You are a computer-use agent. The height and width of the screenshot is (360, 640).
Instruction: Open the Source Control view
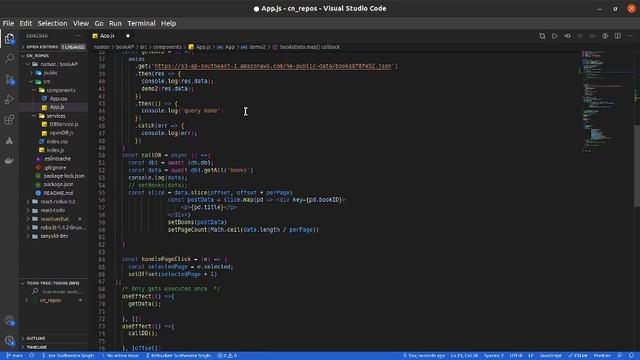coord(9,79)
